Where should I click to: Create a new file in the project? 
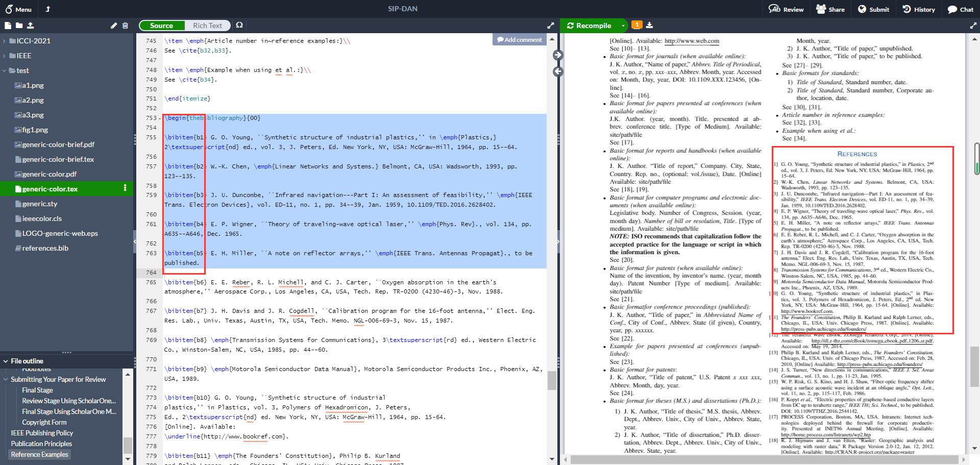tap(7, 25)
